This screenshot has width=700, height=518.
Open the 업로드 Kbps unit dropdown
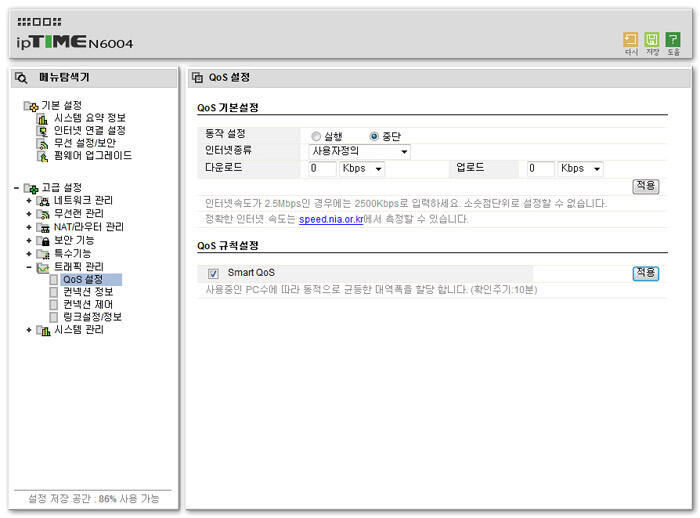pyautogui.click(x=580, y=169)
